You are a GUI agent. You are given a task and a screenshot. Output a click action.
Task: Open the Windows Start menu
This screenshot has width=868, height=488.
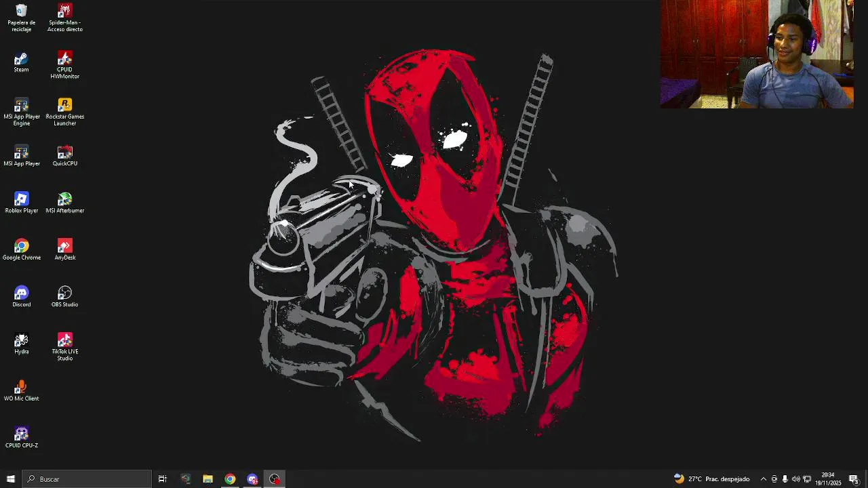(10, 479)
